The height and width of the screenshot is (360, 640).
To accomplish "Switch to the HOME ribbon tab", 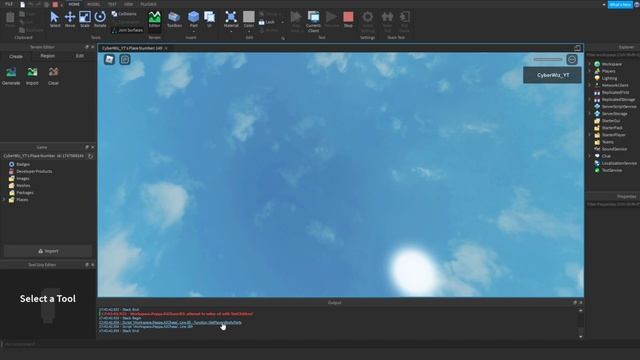I will tap(74, 4).
